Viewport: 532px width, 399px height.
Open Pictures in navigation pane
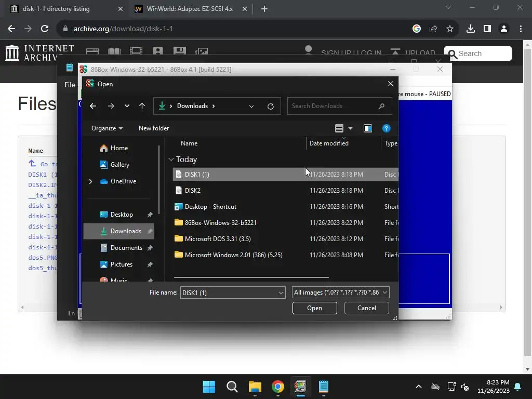(x=116, y=264)
